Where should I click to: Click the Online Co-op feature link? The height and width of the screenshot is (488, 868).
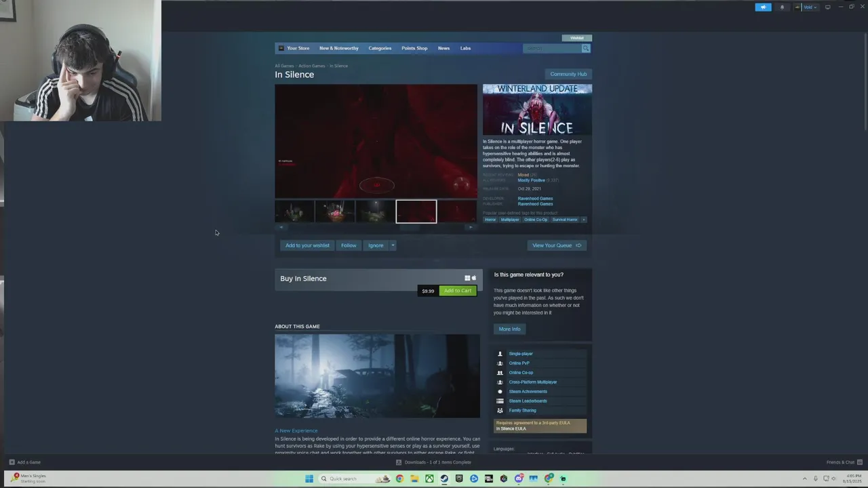click(x=521, y=373)
